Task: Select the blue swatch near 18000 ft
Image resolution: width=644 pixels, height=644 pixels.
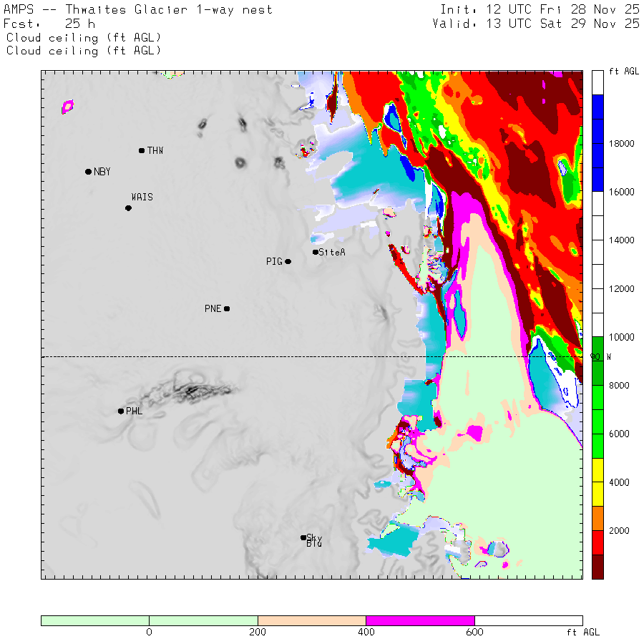Action: point(597,143)
